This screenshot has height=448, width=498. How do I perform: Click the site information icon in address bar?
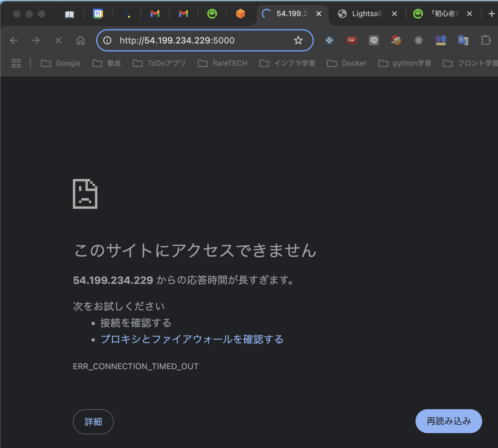[x=107, y=40]
